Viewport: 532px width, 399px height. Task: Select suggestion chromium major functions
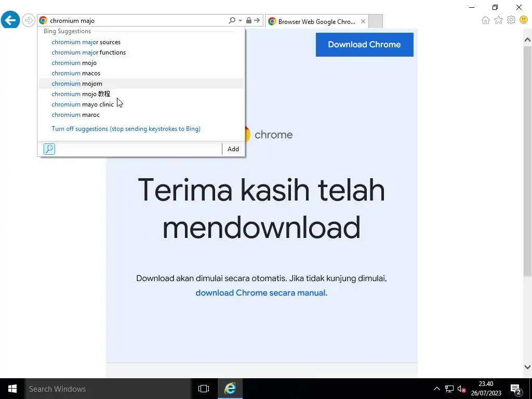point(141,52)
